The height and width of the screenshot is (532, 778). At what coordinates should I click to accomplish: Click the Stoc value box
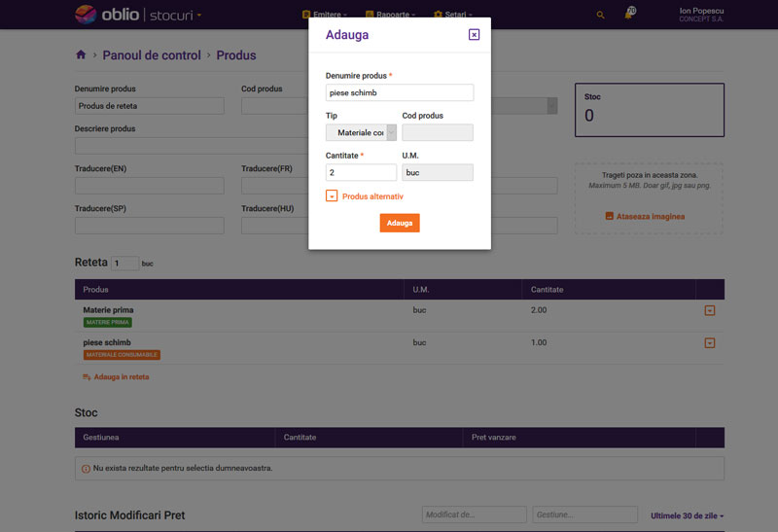650,110
